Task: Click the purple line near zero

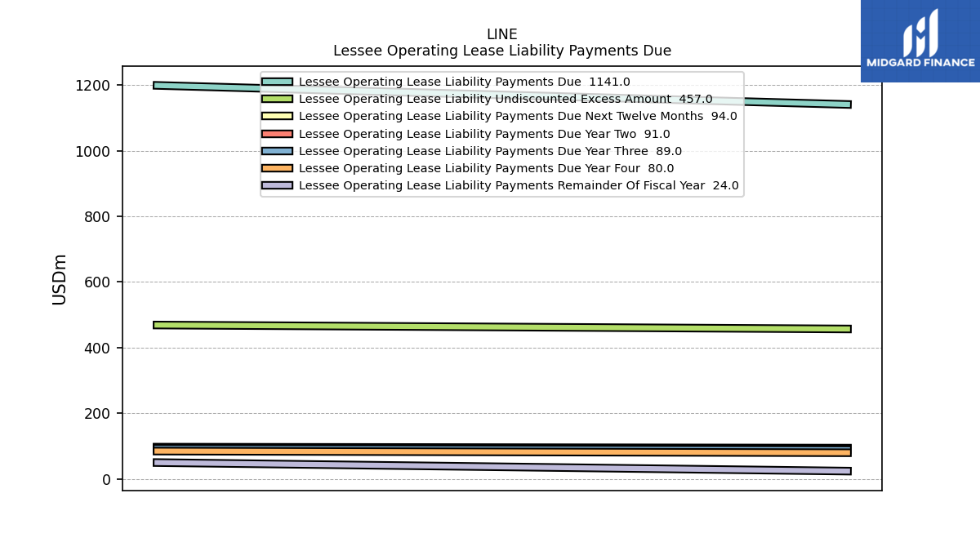Action: click(502, 467)
